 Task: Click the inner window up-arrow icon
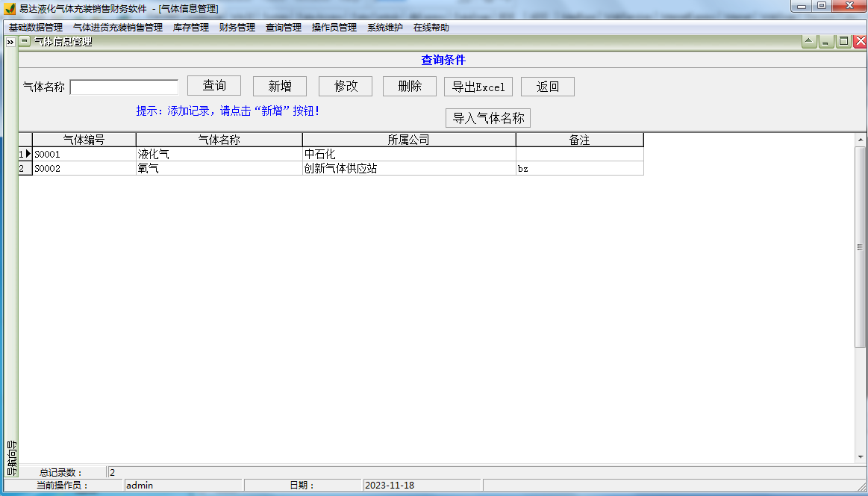point(809,41)
